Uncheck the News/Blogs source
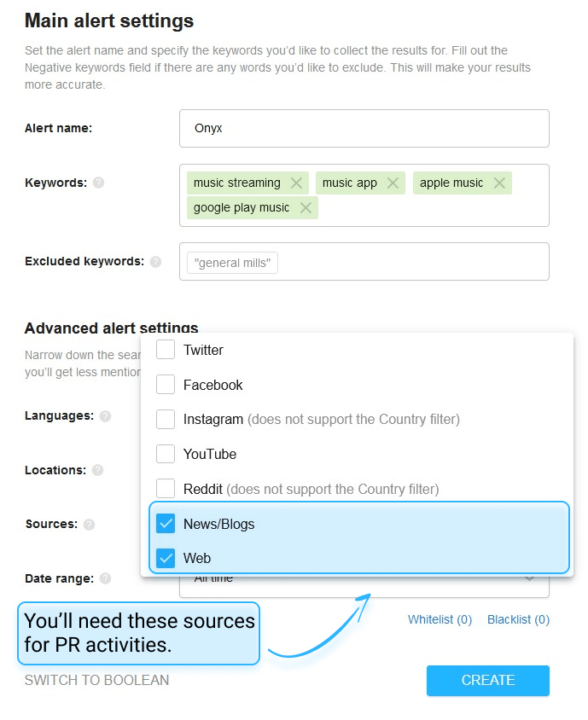Image resolution: width=588 pixels, height=720 pixels. click(166, 524)
